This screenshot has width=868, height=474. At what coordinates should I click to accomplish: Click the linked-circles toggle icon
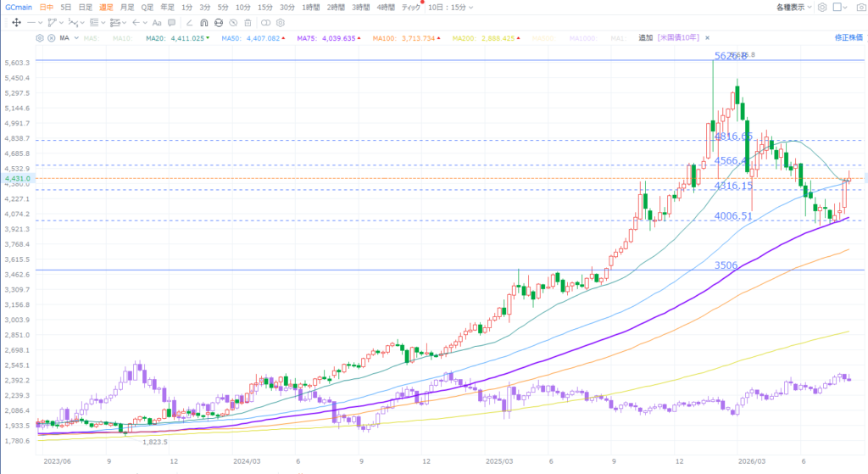[265, 23]
